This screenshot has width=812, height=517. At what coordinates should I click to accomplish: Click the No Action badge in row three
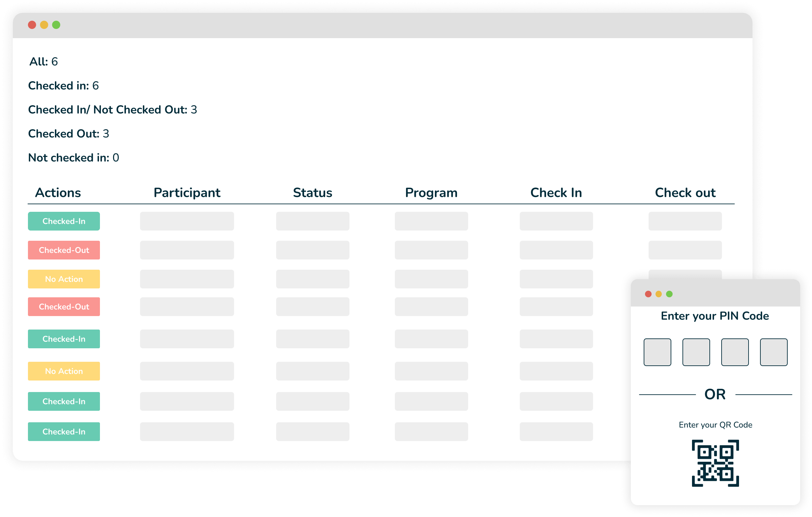coord(64,279)
